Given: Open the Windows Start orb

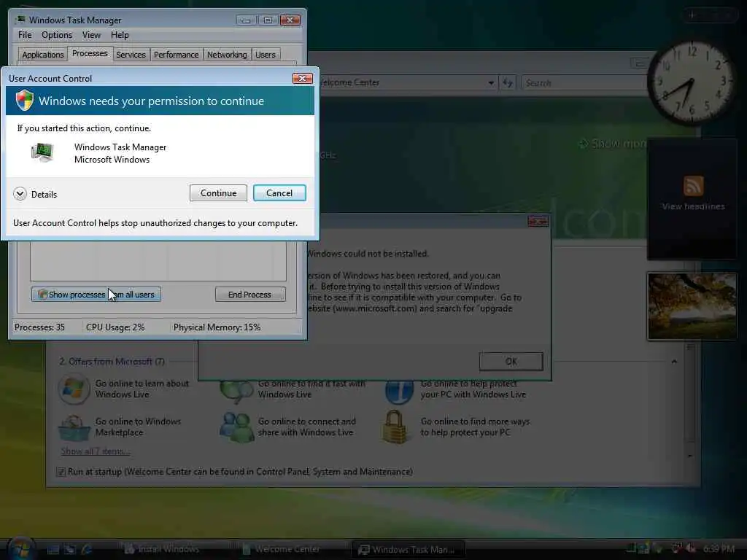Looking at the screenshot, I should tap(21, 548).
